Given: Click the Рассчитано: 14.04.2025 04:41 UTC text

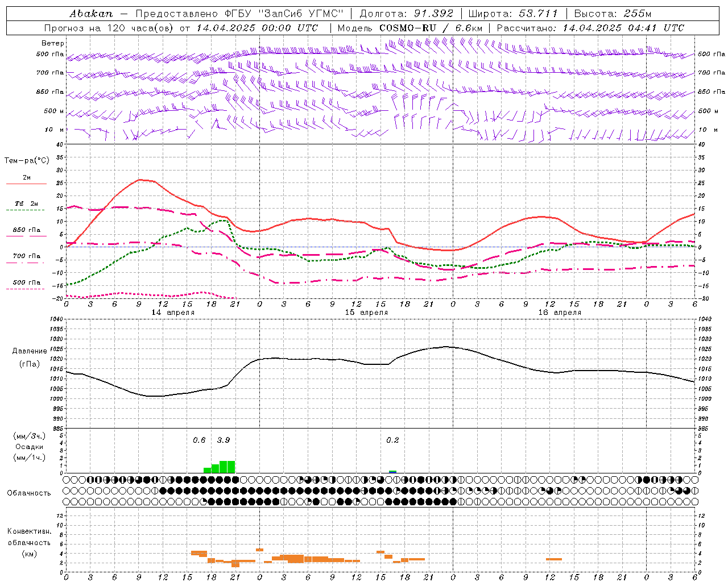Looking at the screenshot, I should pyautogui.click(x=590, y=28).
